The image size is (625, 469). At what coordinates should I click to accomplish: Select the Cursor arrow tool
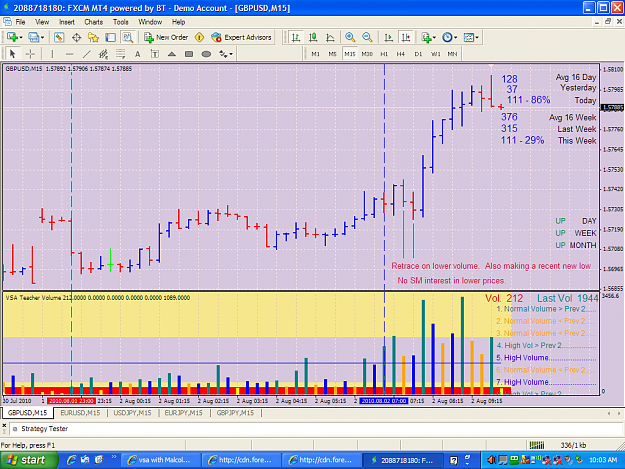(x=12, y=54)
